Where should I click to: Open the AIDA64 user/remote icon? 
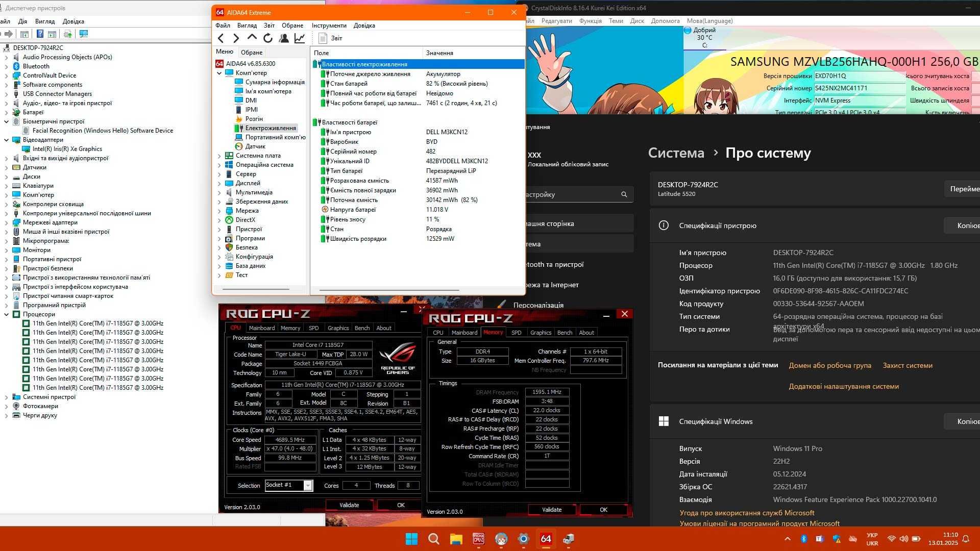click(284, 38)
